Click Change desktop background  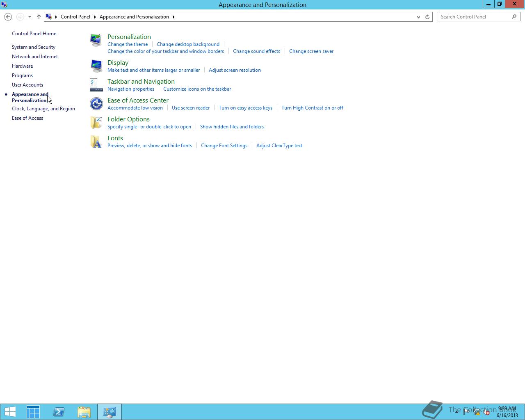coord(188,44)
